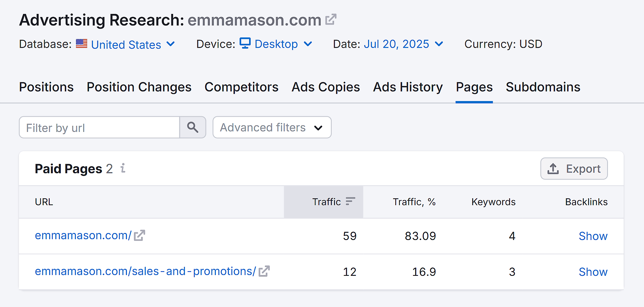
Task: Click the search magnifier button
Action: click(x=193, y=127)
